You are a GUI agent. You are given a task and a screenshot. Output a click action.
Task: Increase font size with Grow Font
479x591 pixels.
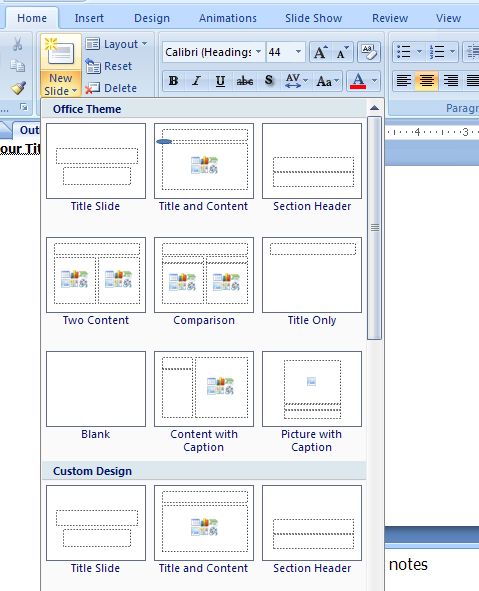click(x=320, y=52)
